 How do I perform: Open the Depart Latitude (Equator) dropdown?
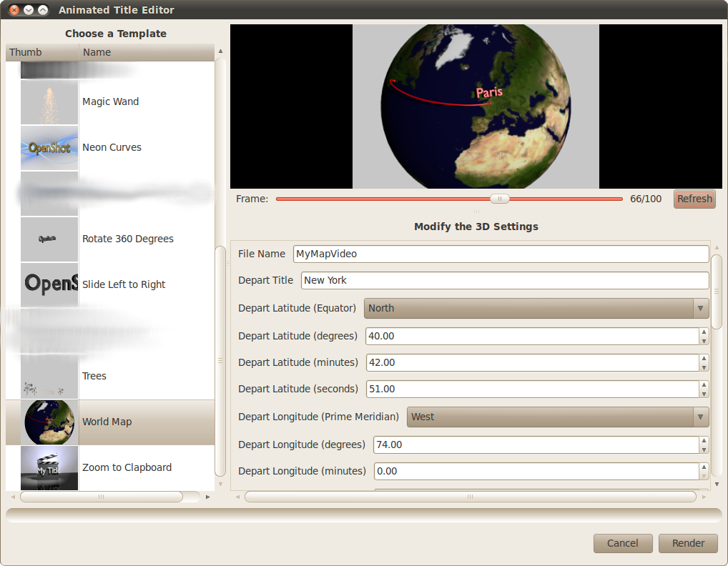536,309
